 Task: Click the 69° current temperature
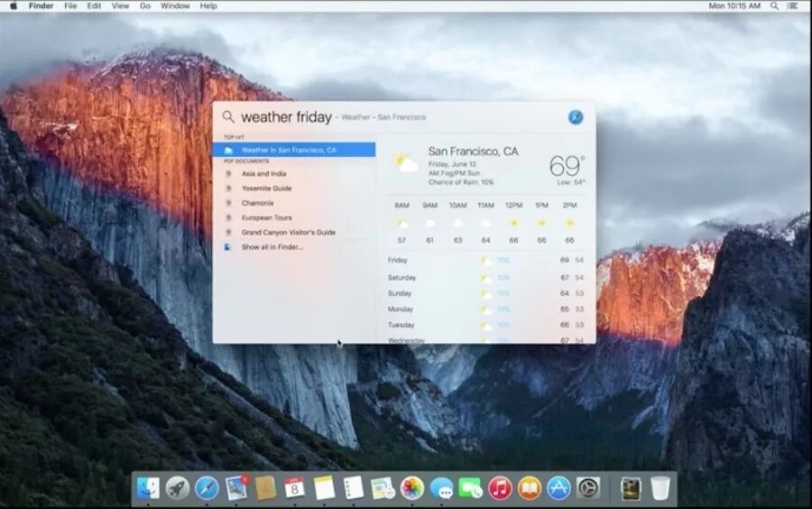coord(567,166)
